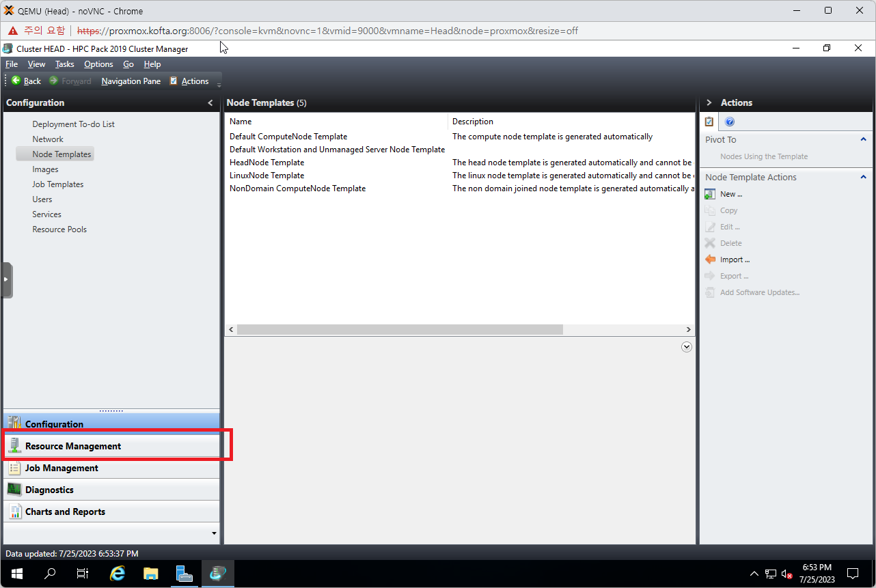The height and width of the screenshot is (588, 876).
Task: Collapse the Configuration navigation pane
Action: pos(210,103)
